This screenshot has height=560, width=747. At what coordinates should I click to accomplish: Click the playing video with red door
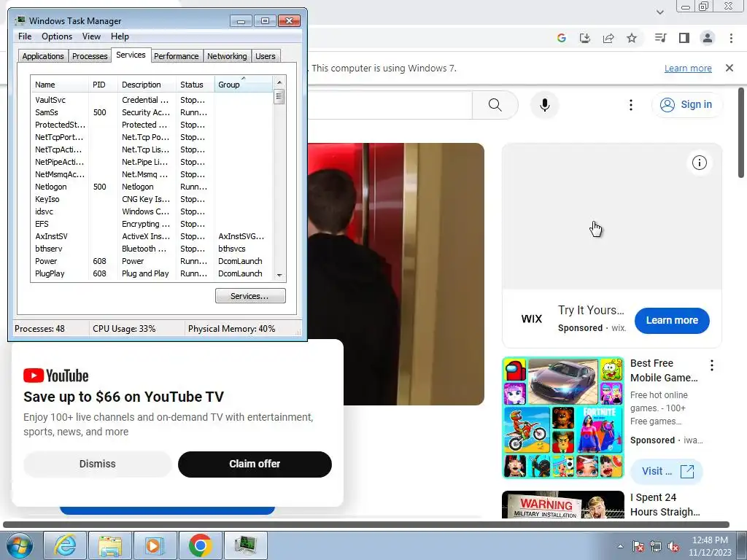396,274
